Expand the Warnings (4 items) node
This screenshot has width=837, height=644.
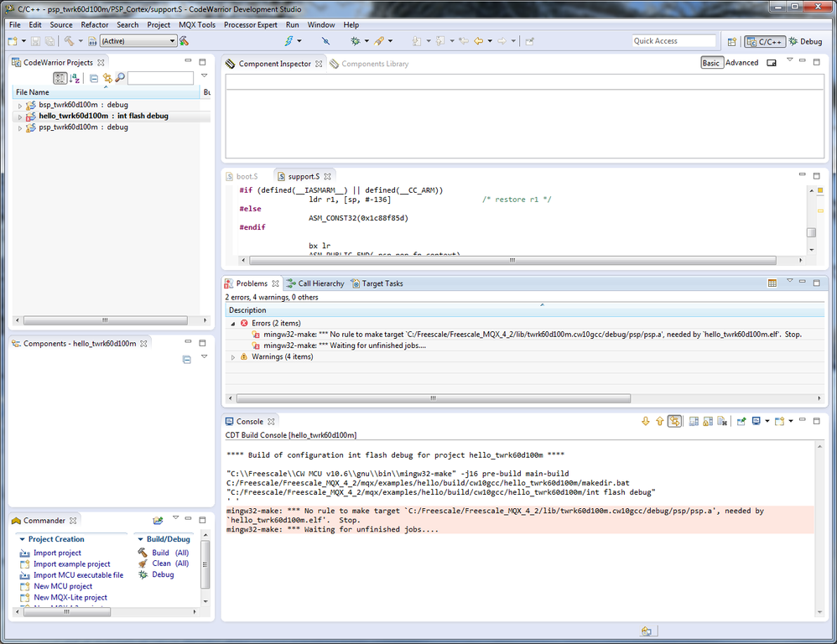pos(233,357)
